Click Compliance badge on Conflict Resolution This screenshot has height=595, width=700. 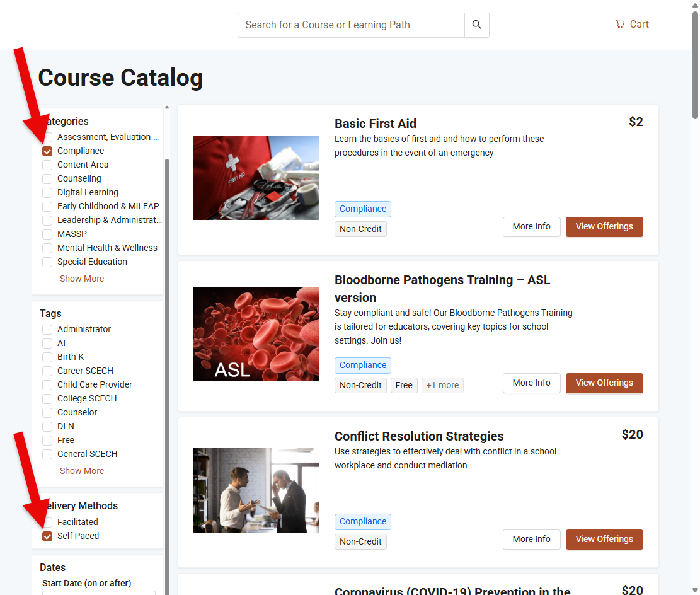pyautogui.click(x=363, y=522)
